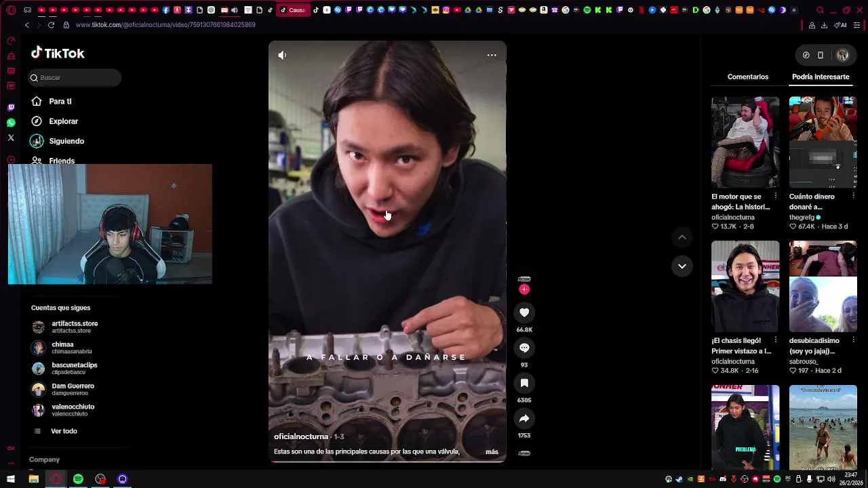Open 'desubicadísimo' video thumbnail

823,286
